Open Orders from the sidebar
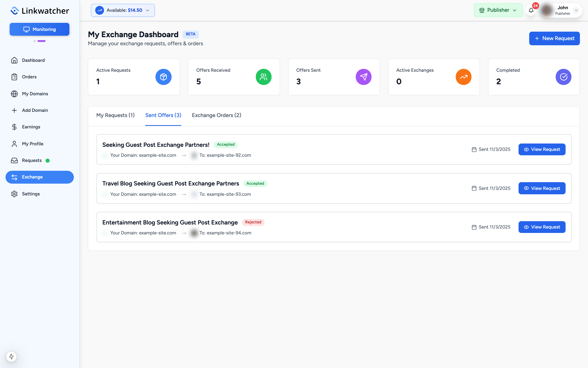The height and width of the screenshot is (368, 588). click(x=40, y=77)
